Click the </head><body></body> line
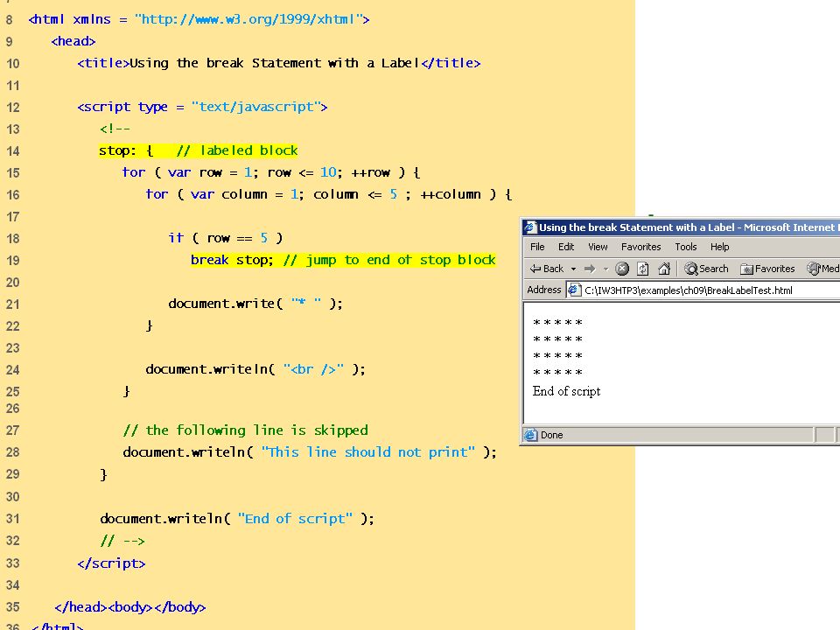 click(x=130, y=607)
